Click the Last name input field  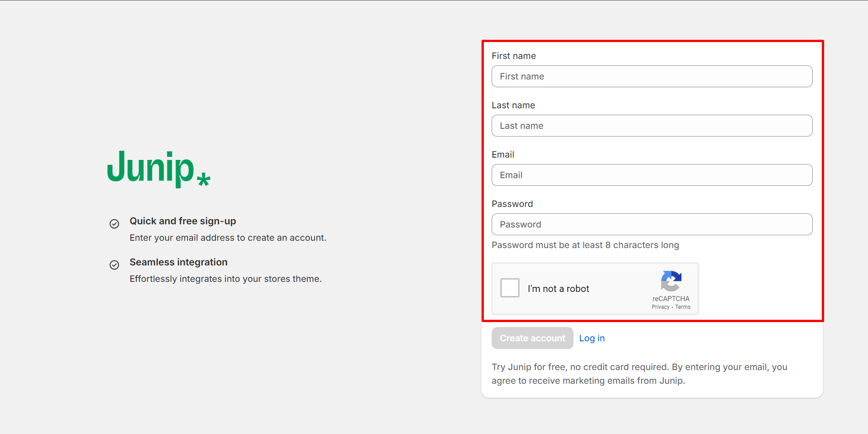pos(651,126)
